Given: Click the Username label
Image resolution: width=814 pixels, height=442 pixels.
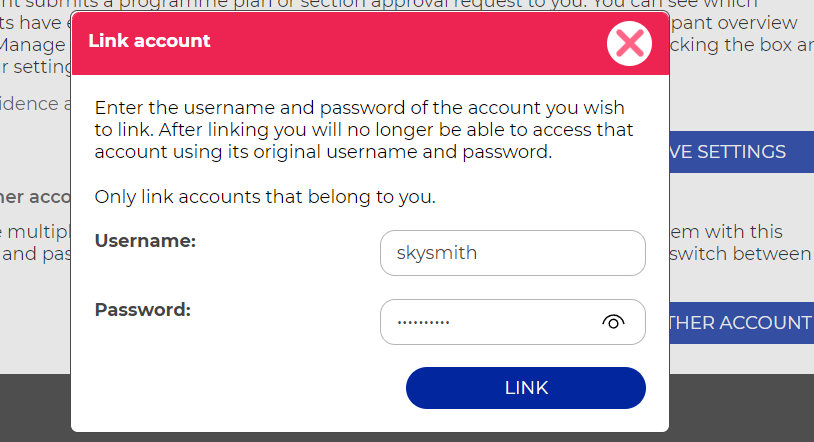Looking at the screenshot, I should [145, 241].
